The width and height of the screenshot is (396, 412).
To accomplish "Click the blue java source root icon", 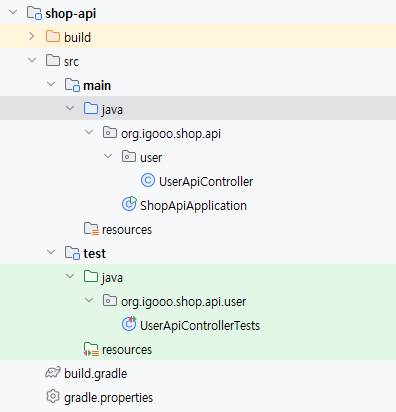I will click(91, 108).
